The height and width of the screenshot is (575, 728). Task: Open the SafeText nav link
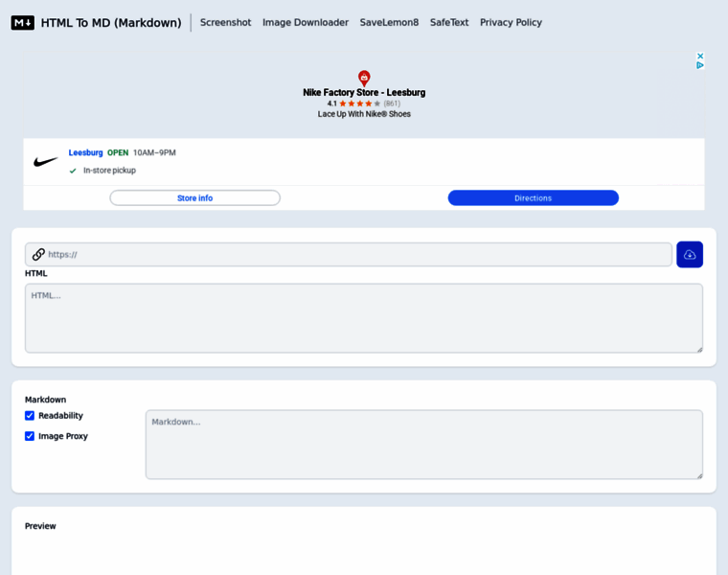(x=449, y=22)
